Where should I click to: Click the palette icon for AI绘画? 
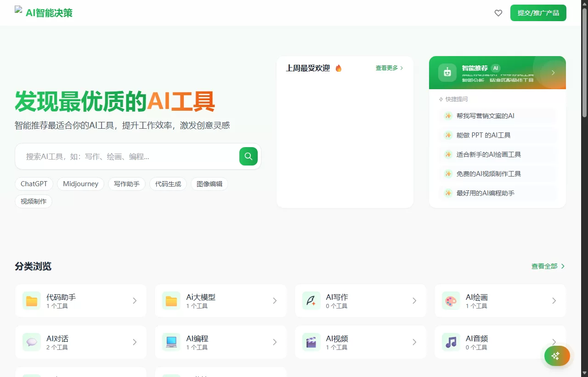point(451,301)
